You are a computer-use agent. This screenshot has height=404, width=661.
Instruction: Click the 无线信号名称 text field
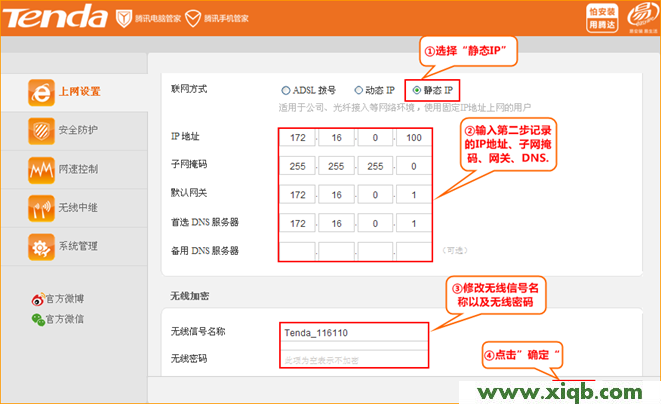point(354,333)
